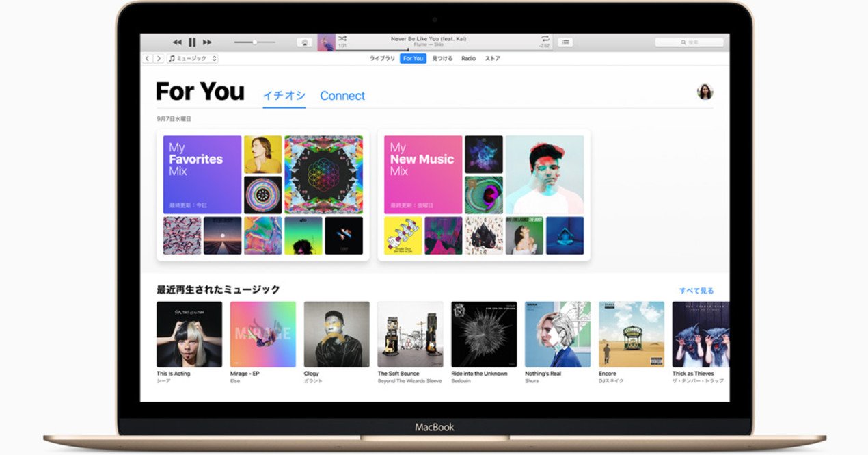868x455 pixels.
Task: Open the Up Next list button
Action: (565, 42)
